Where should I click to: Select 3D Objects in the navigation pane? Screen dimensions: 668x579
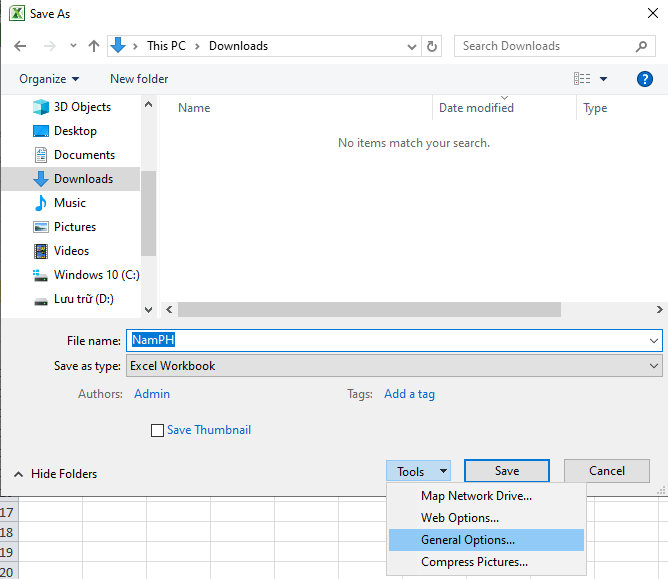72,107
